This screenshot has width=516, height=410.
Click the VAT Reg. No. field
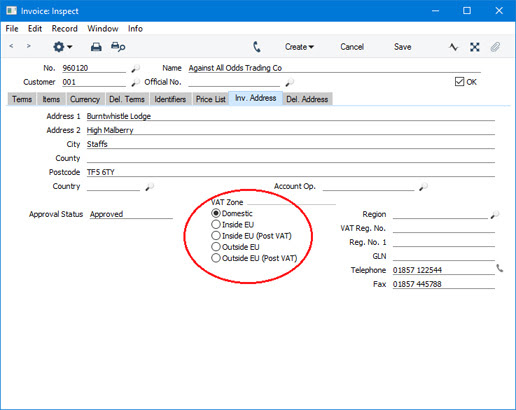pyautogui.click(x=444, y=228)
